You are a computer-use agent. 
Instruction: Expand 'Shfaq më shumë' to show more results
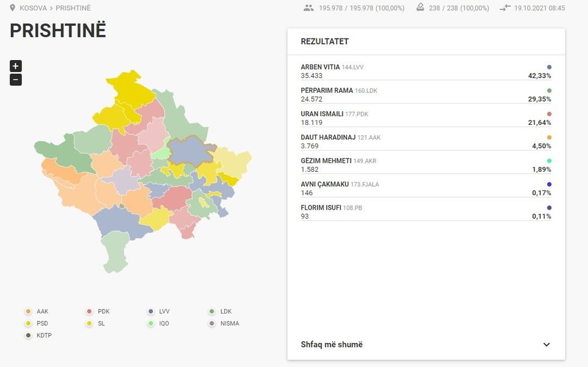coord(332,344)
